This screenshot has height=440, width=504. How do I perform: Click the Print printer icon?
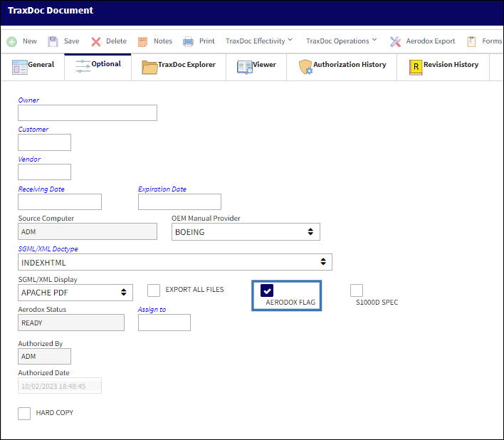click(x=188, y=42)
